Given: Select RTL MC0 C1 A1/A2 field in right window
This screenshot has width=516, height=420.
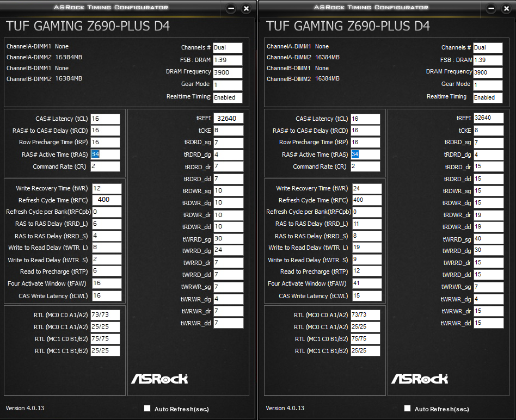Looking at the screenshot, I should pos(365,327).
